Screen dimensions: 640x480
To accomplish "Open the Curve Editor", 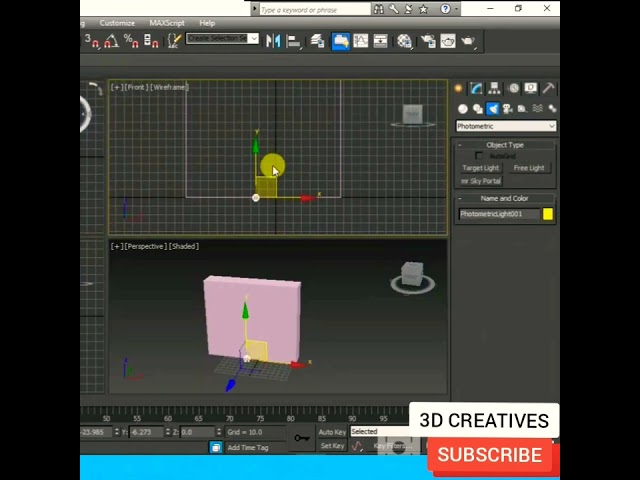I will click(361, 41).
